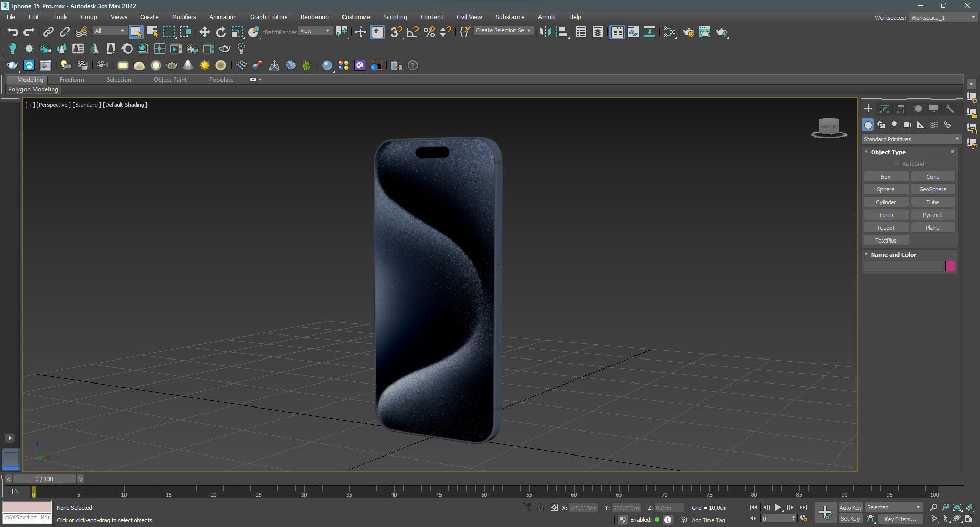This screenshot has width=980, height=527.
Task: Click the Box primitive button
Action: pyautogui.click(x=886, y=177)
